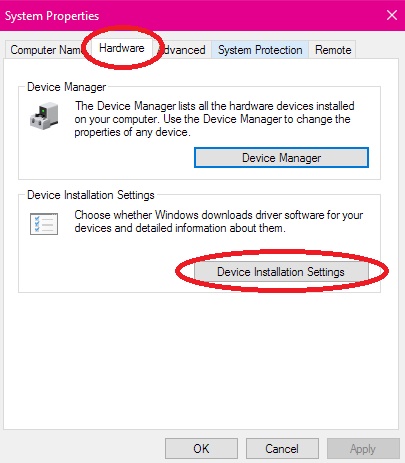The height and width of the screenshot is (463, 405).
Task: Switch to the Remote tab
Action: pyautogui.click(x=333, y=50)
